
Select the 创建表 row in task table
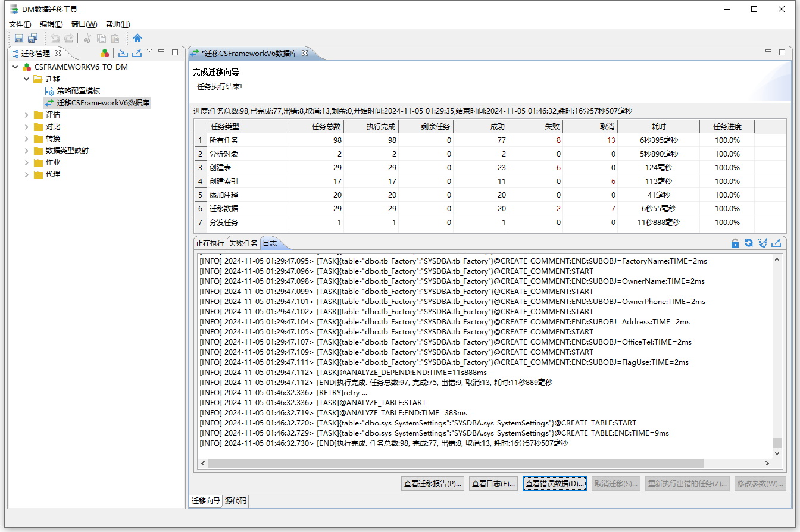[474, 168]
